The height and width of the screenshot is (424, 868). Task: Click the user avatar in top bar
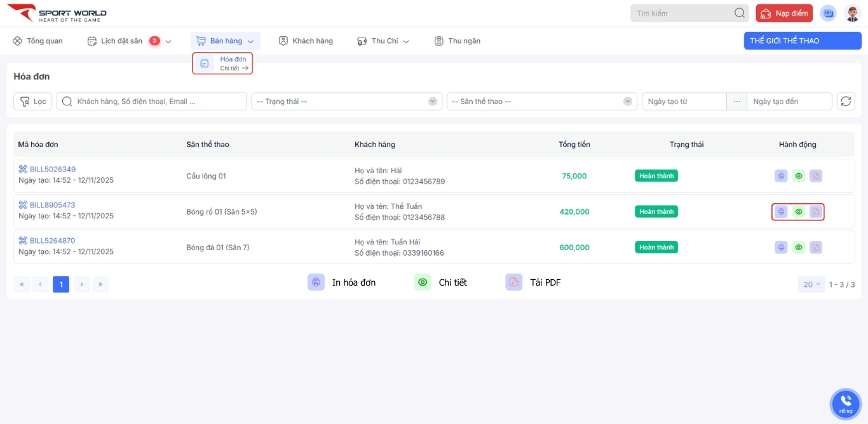pos(852,13)
